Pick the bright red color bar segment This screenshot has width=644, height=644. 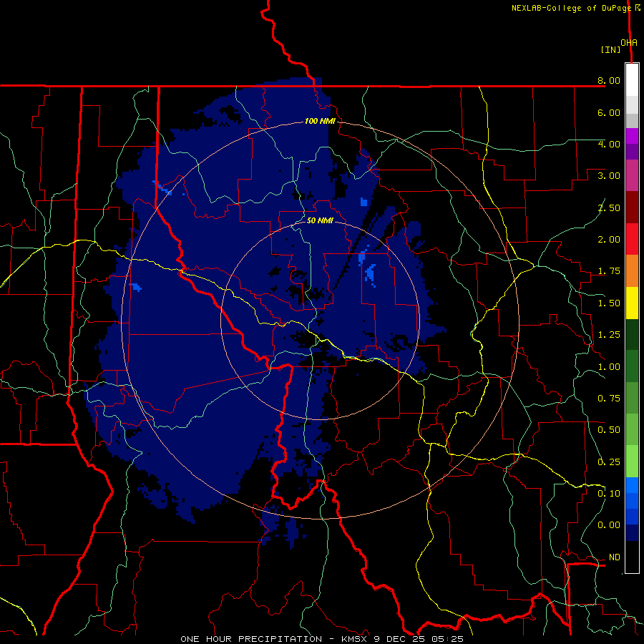pyautogui.click(x=632, y=239)
